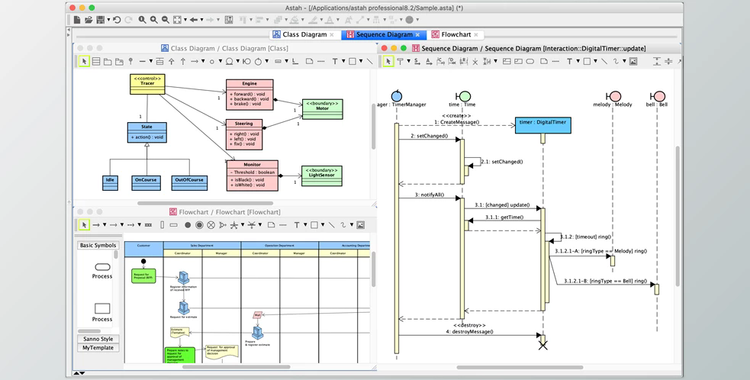Viewport: 750px width, 380px height.
Task: Undo the last action in main toolbar
Action: [x=117, y=20]
